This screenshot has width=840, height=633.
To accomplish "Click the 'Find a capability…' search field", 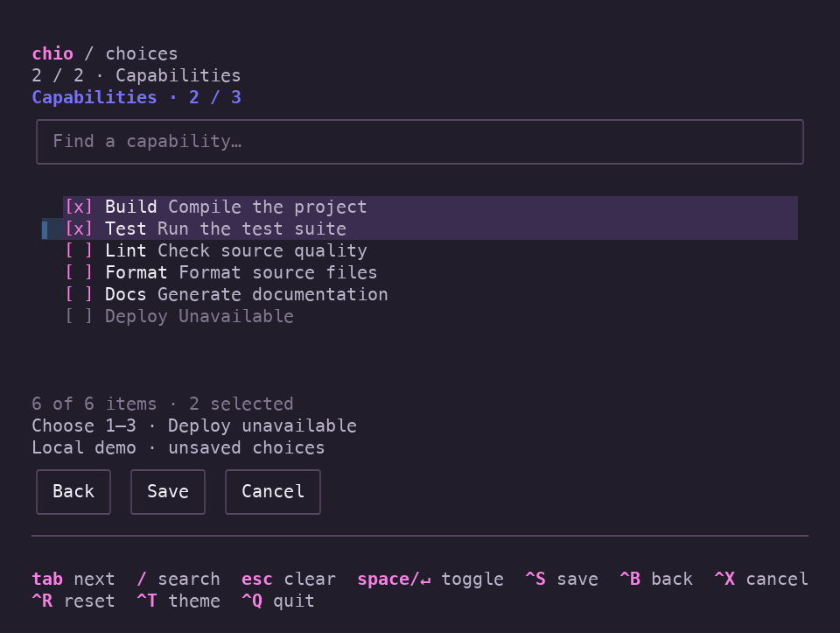I will pyautogui.click(x=419, y=142).
